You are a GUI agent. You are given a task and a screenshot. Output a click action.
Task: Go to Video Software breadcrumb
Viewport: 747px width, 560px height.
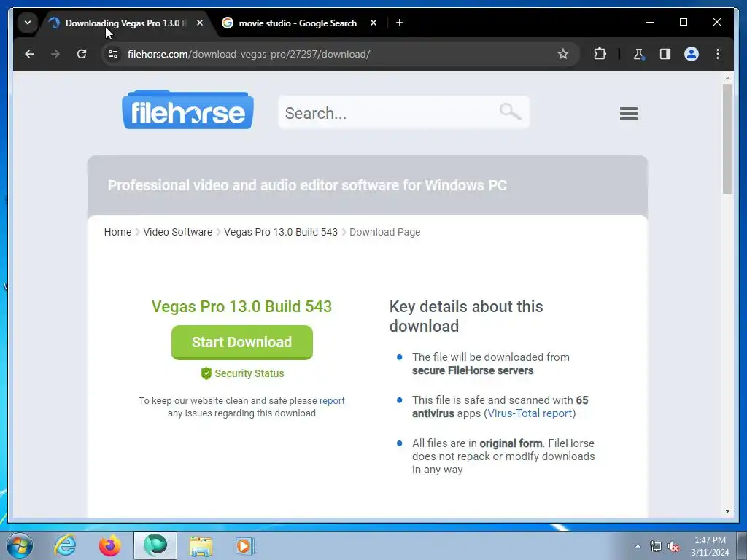pyautogui.click(x=178, y=232)
